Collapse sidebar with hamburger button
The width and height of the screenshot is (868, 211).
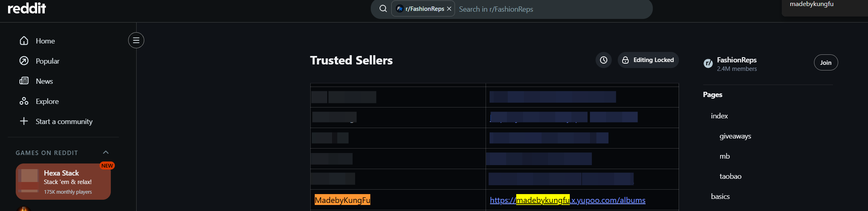(x=136, y=40)
